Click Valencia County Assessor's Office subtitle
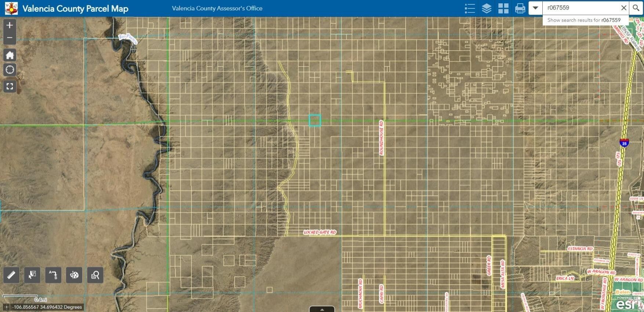644x312 pixels. [x=217, y=8]
